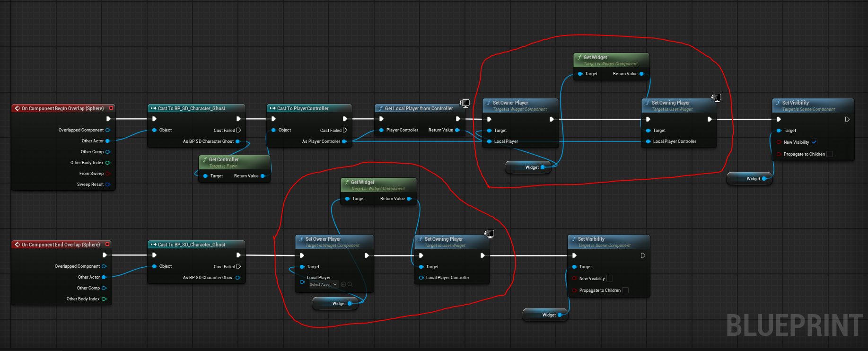The image size is (868, 351).
Task: Click the cast icon on Cast To PlayerController
Action: [273, 108]
